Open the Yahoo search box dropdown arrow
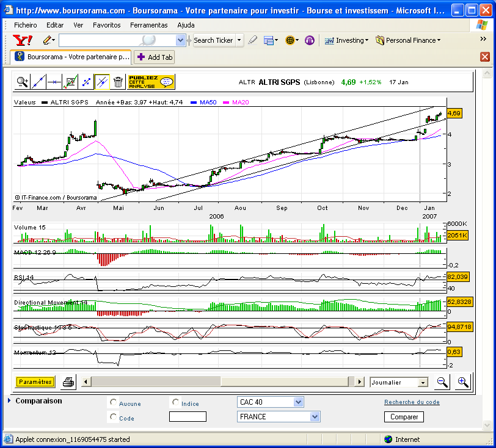496x448 pixels. 180,40
